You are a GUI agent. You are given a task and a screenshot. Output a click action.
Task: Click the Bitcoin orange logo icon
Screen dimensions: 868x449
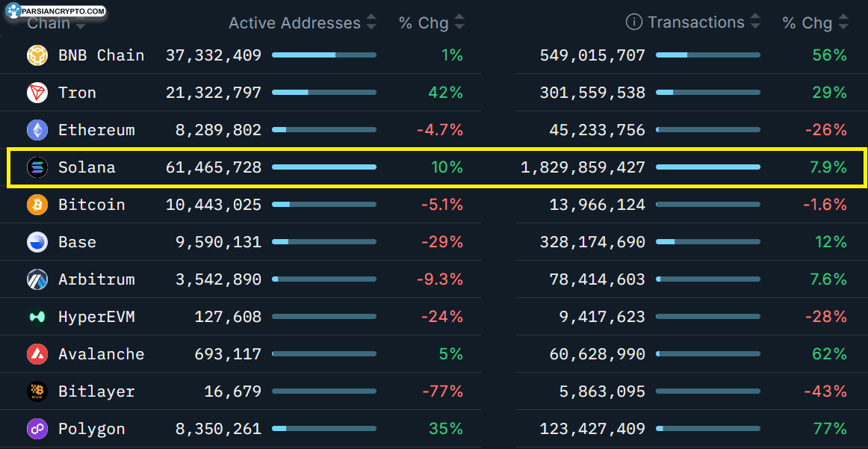click(x=37, y=205)
